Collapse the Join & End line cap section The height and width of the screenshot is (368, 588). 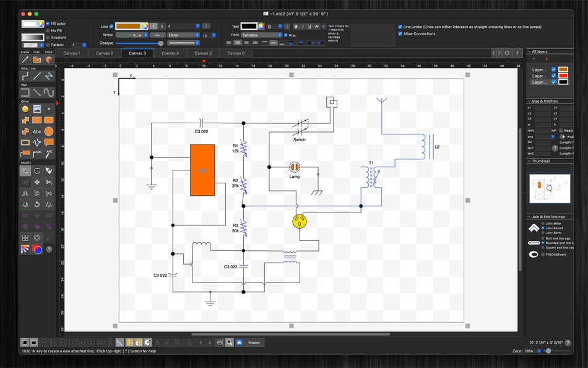(x=529, y=217)
